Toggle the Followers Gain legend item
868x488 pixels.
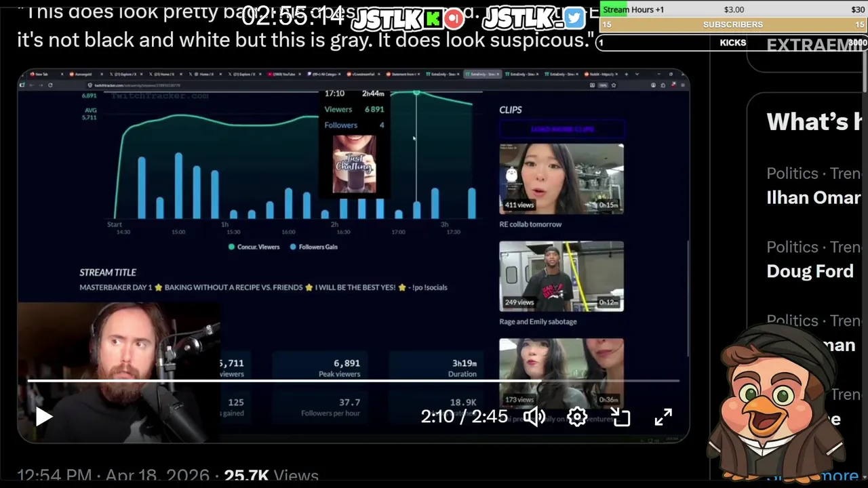[x=313, y=247]
